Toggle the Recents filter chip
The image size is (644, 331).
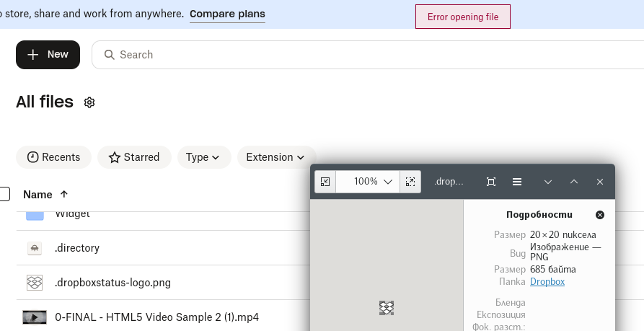point(53,157)
